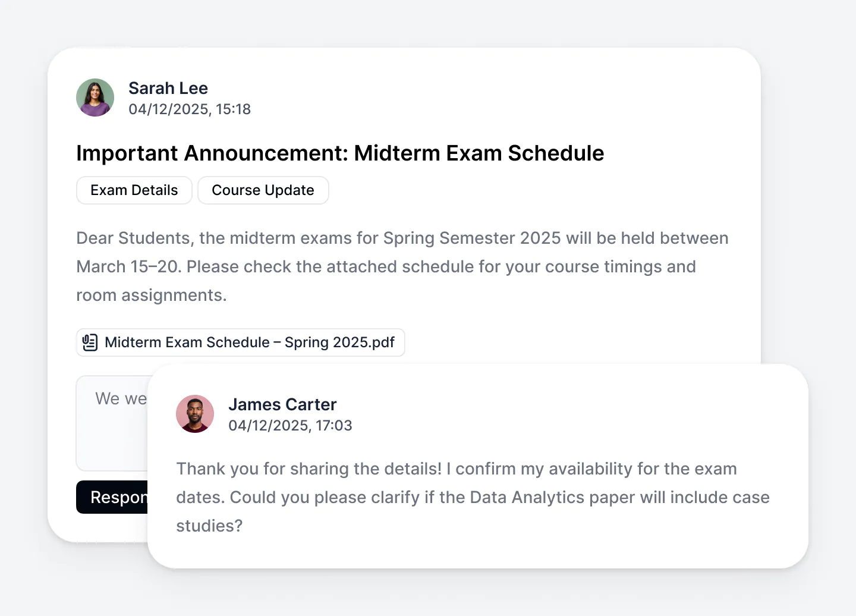This screenshot has height=616, width=856.
Task: Click the "March 15–20" date text
Action: click(128, 266)
